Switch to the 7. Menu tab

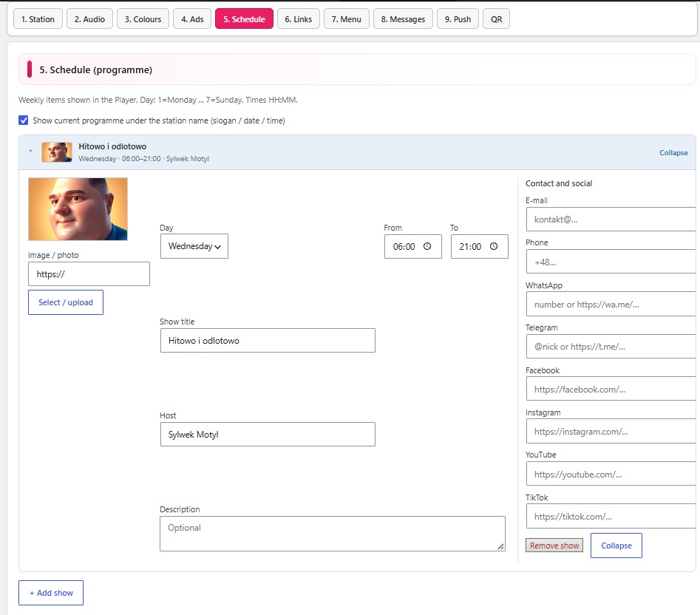(347, 19)
